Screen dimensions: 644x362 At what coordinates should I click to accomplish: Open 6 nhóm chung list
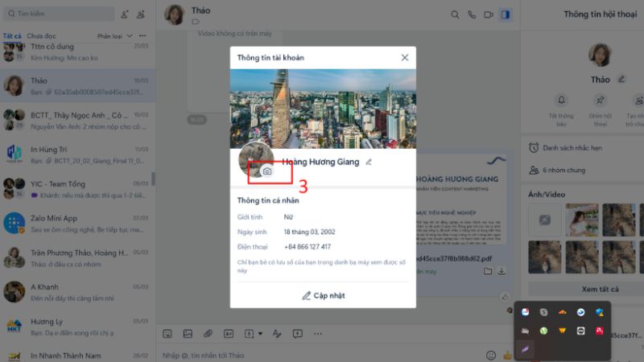pos(582,170)
